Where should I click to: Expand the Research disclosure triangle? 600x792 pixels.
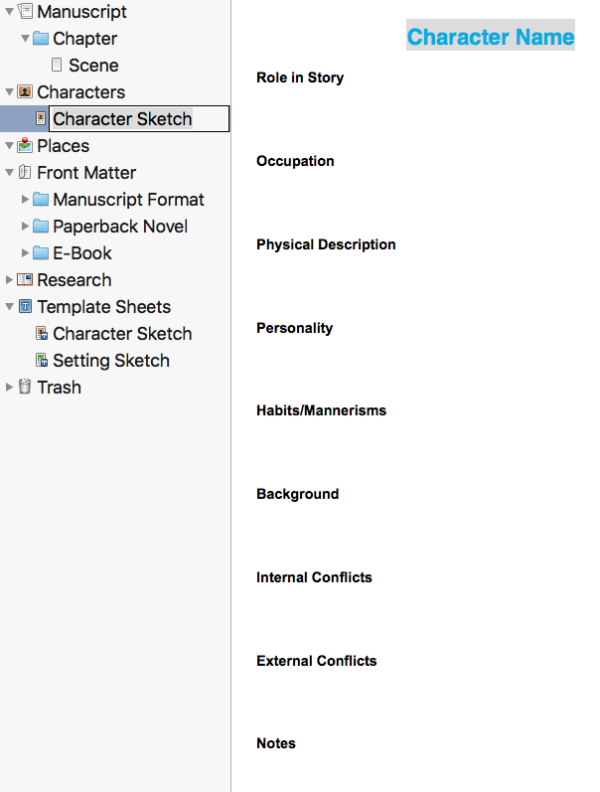click(9, 280)
